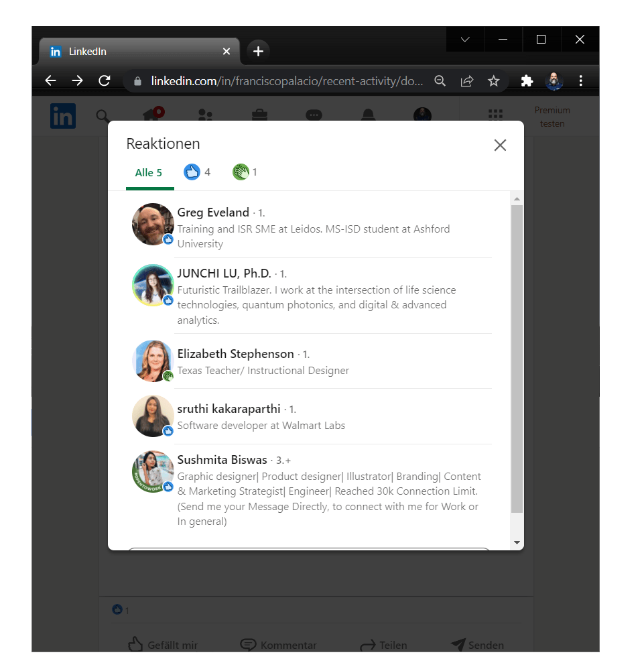Open JUNCHI LU's profile picture
Image resolution: width=644 pixels, height=671 pixels.
pyautogui.click(x=153, y=286)
